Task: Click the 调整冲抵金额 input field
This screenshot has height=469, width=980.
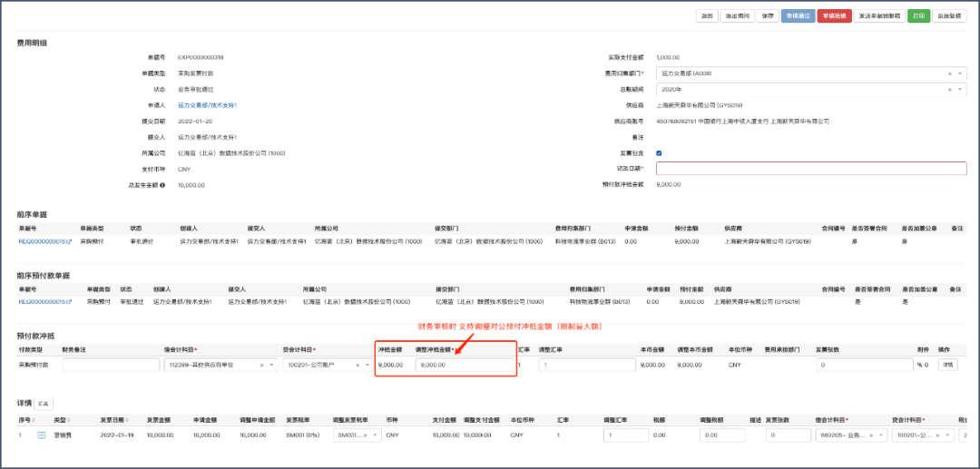Action: 463,365
